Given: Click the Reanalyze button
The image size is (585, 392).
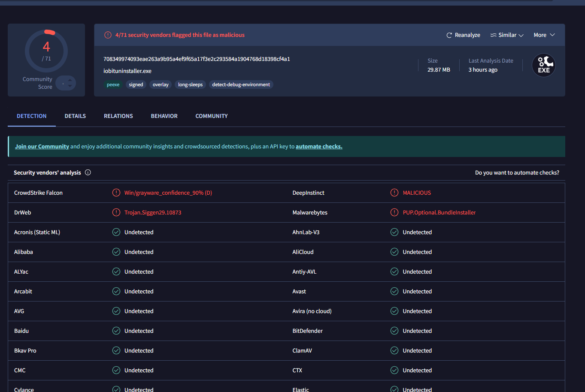Looking at the screenshot, I should (x=463, y=35).
